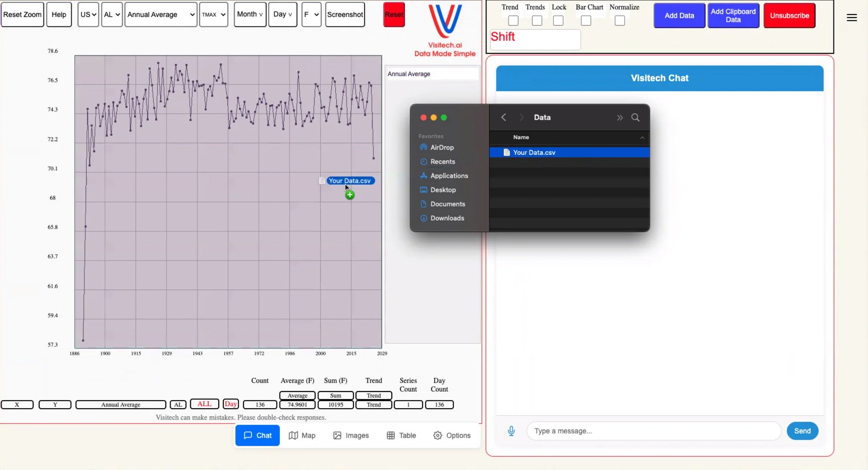This screenshot has height=470, width=868.
Task: Click the Finder back navigation arrow
Action: (503, 117)
